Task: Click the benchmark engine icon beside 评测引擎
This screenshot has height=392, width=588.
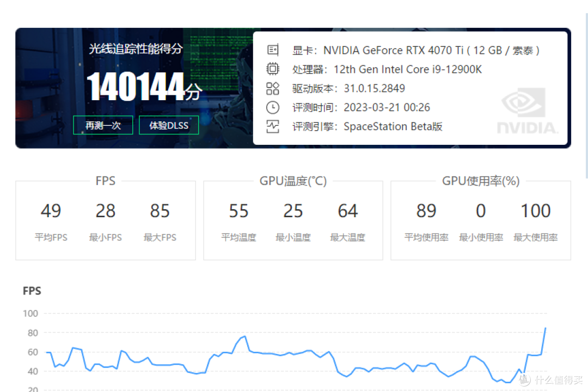Action: click(x=273, y=127)
